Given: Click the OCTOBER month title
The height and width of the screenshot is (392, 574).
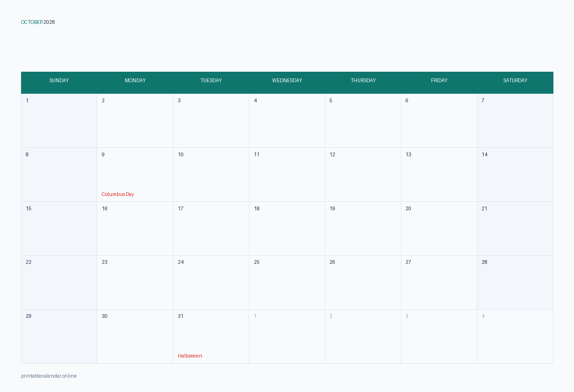Looking at the screenshot, I should [x=32, y=22].
